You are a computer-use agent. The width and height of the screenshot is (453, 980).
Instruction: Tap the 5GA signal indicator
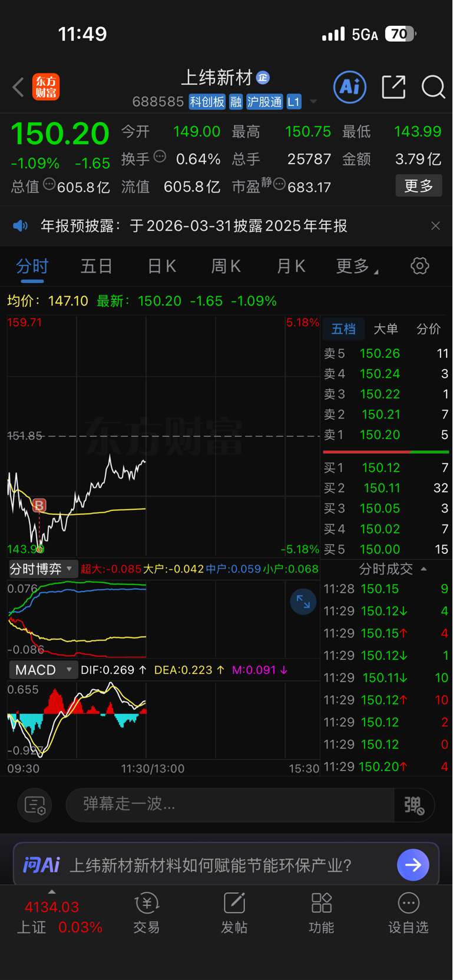point(365,35)
